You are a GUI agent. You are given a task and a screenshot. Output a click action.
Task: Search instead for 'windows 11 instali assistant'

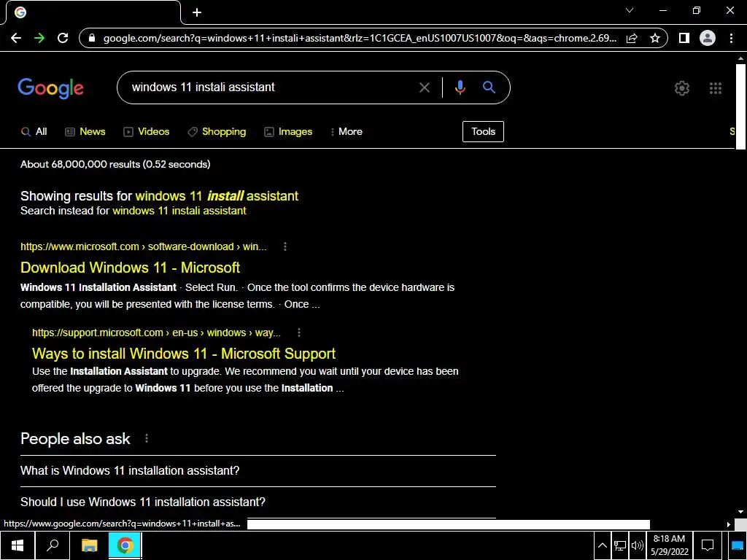(179, 211)
